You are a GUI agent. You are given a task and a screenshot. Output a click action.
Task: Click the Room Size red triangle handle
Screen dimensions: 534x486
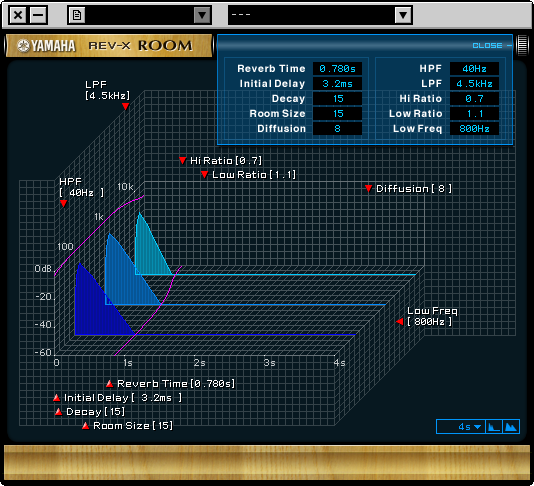tap(85, 425)
